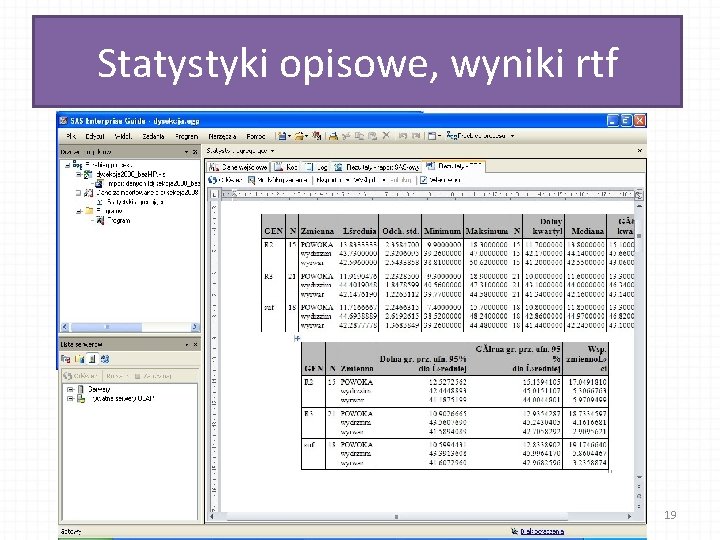Click Odśwież in the server list panel
Screen dimensions: 720x540
pyautogui.click(x=80, y=376)
